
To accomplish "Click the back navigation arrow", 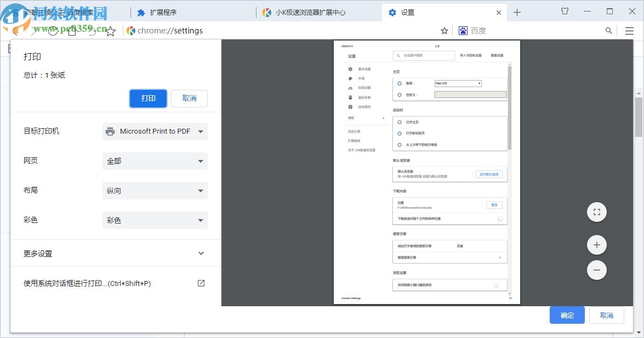I will [x=15, y=31].
